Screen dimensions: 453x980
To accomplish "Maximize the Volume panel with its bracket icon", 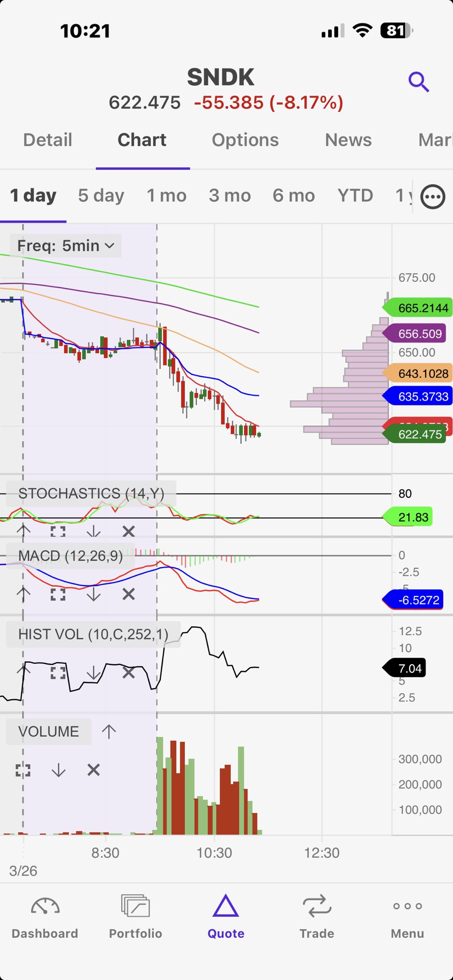I will [x=23, y=770].
